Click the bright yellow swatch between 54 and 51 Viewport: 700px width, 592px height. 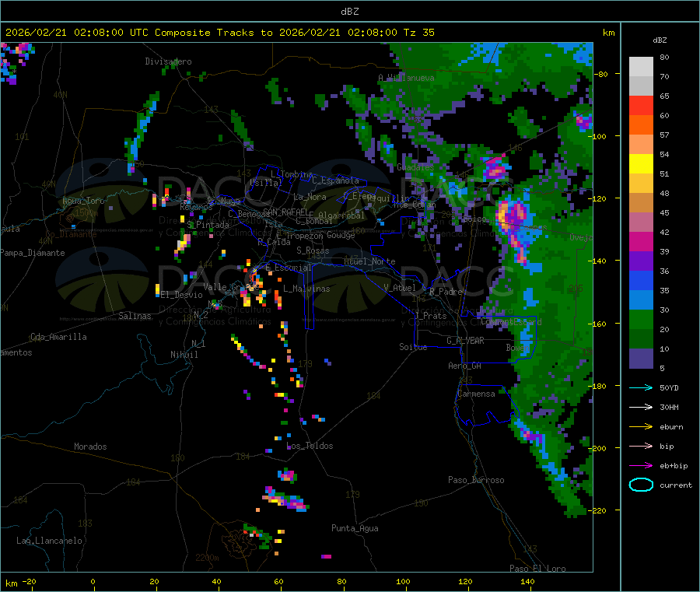point(641,164)
